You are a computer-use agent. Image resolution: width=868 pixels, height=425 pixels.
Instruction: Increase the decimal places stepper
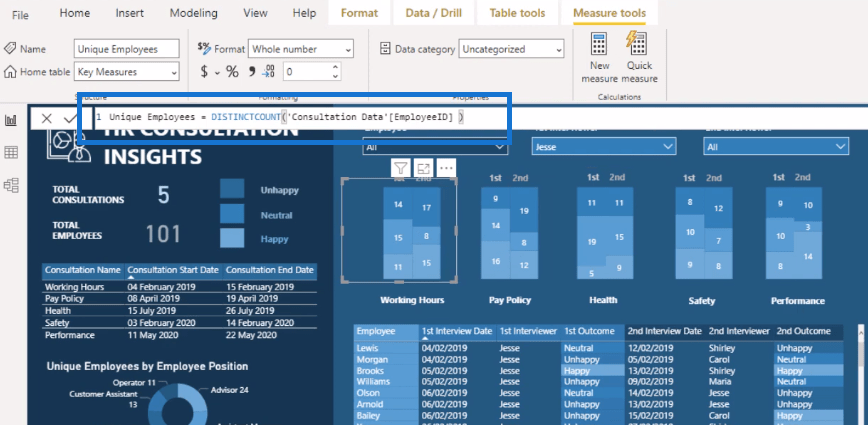point(335,68)
